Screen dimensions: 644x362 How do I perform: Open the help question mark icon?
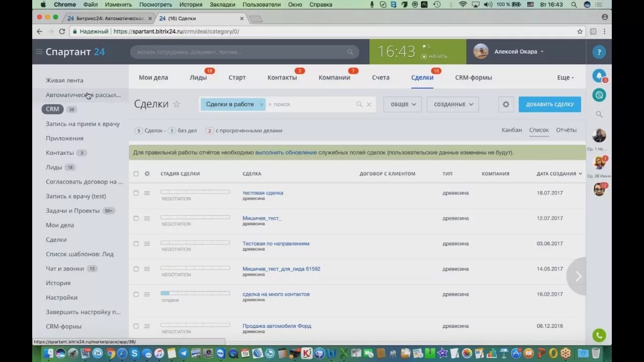pos(599,52)
